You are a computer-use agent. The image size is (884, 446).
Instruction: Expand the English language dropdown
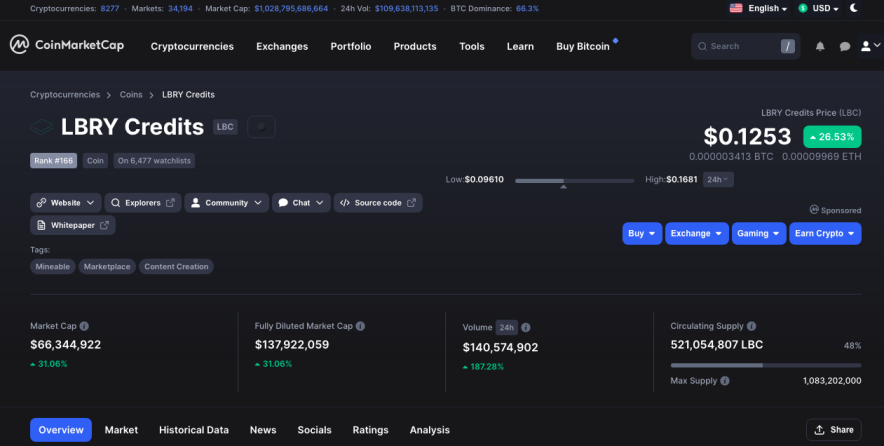pyautogui.click(x=758, y=8)
